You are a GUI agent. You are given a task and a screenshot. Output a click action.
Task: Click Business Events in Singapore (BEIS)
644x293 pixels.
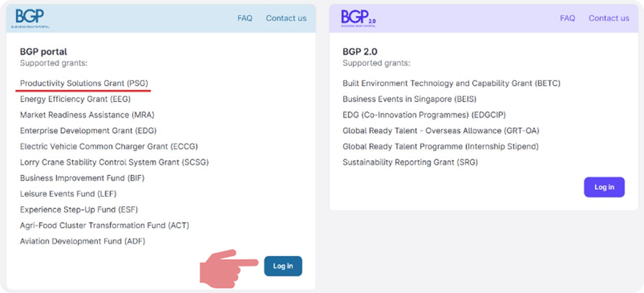point(409,99)
